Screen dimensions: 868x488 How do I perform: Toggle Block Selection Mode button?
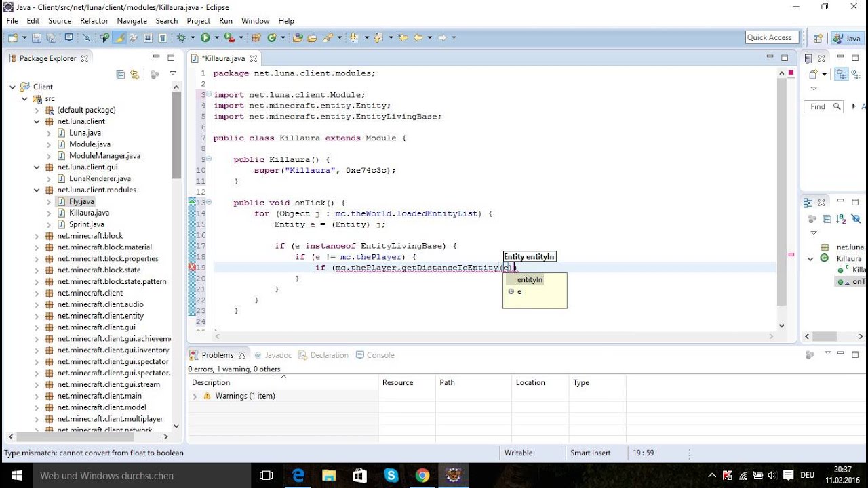[x=147, y=38]
